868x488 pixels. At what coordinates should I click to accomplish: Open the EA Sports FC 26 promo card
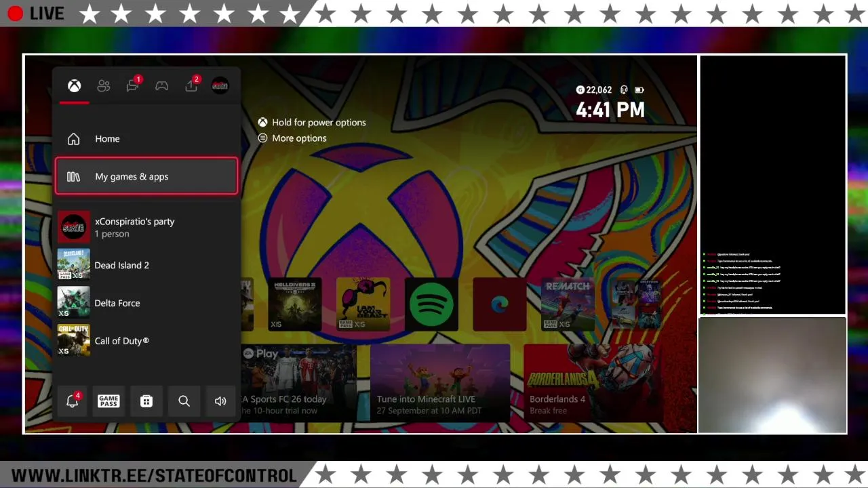(298, 383)
